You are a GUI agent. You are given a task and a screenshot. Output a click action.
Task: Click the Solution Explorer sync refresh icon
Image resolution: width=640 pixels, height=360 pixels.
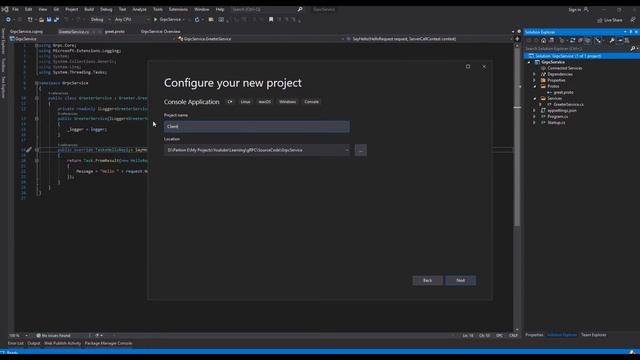[x=572, y=40]
